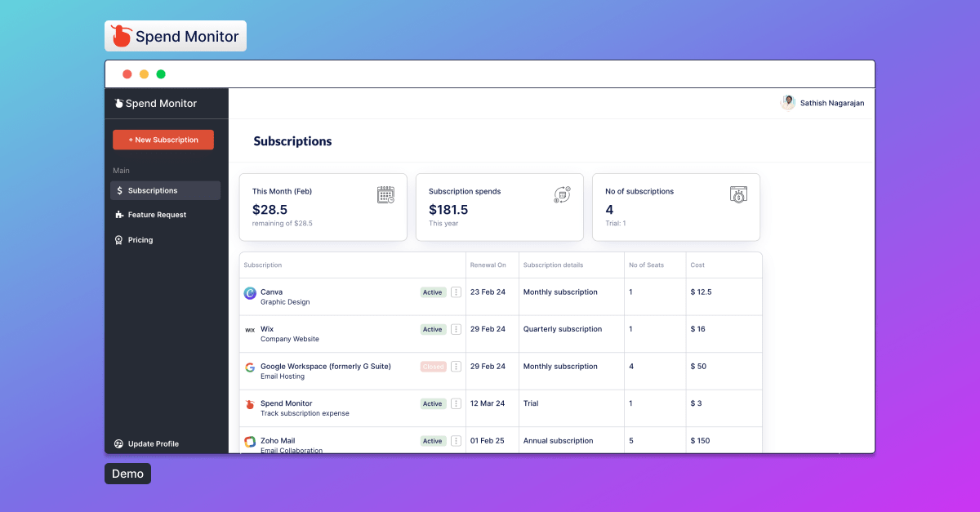
Task: Click the badge icon beside Pricing
Action: click(119, 240)
